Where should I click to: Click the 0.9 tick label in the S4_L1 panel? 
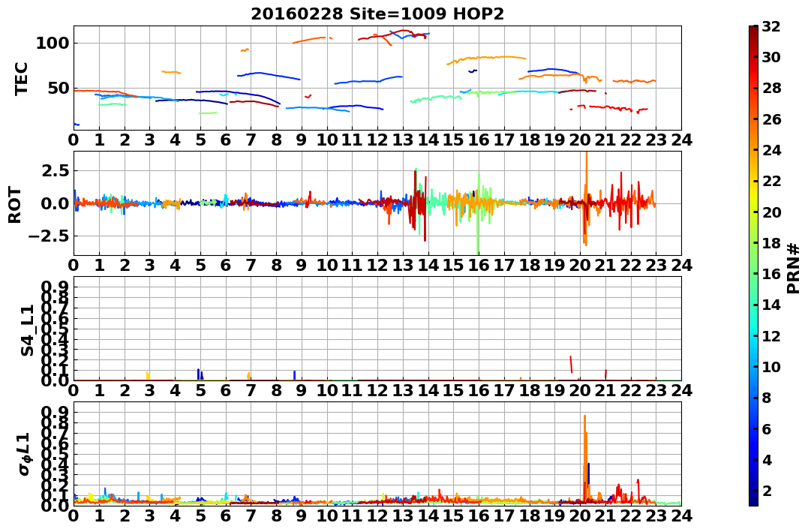click(55, 287)
